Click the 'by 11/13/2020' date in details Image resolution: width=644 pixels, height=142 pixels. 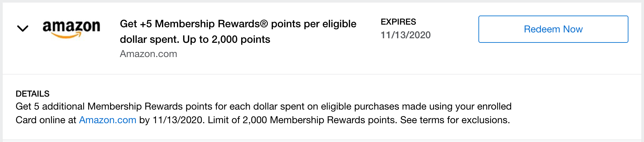click(171, 120)
